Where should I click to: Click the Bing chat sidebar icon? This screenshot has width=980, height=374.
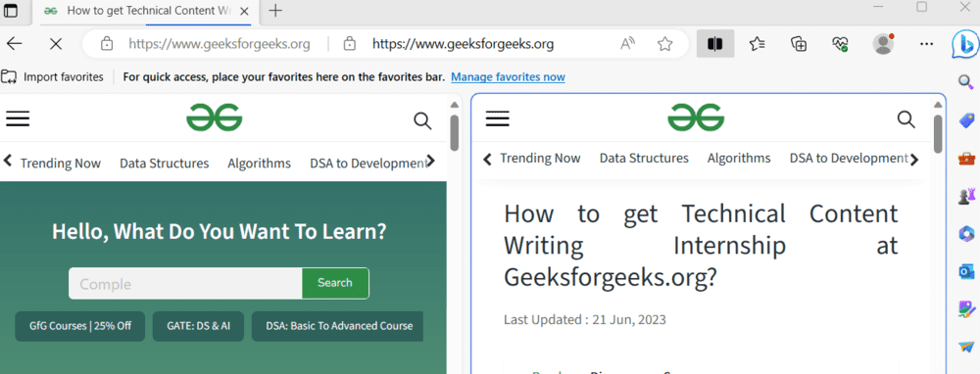click(965, 44)
